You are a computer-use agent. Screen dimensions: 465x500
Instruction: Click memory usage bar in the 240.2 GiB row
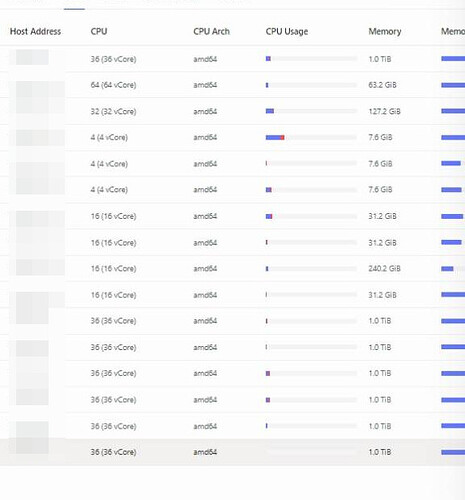tap(453, 269)
